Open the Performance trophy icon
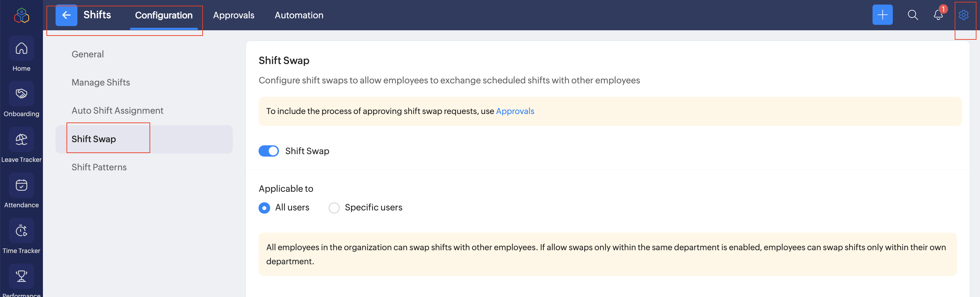Screen dimensions: 980x297 (x=21, y=276)
